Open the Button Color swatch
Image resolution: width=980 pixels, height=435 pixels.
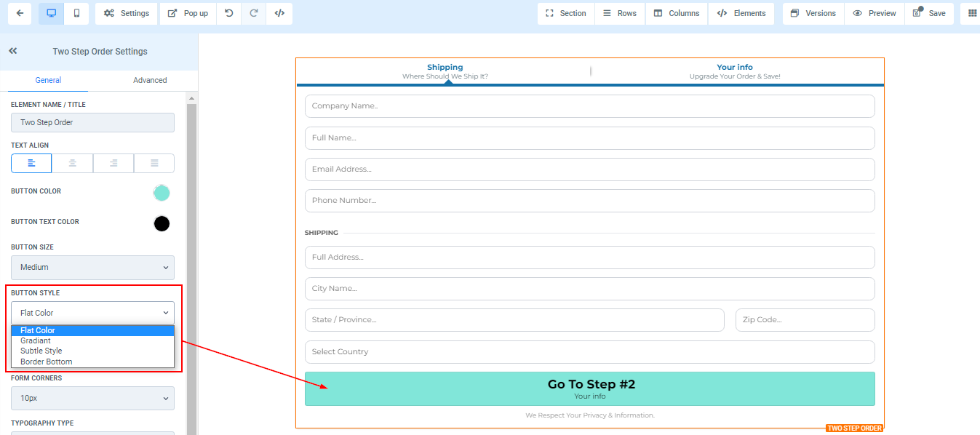[x=162, y=193]
